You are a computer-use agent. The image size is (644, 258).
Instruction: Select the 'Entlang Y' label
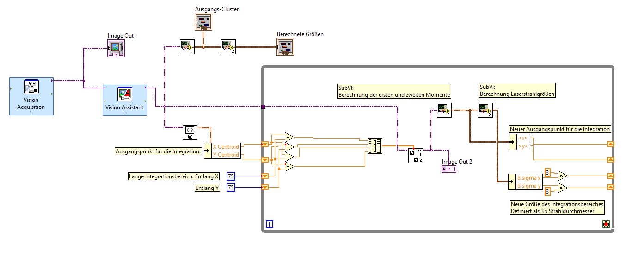[x=207, y=187]
